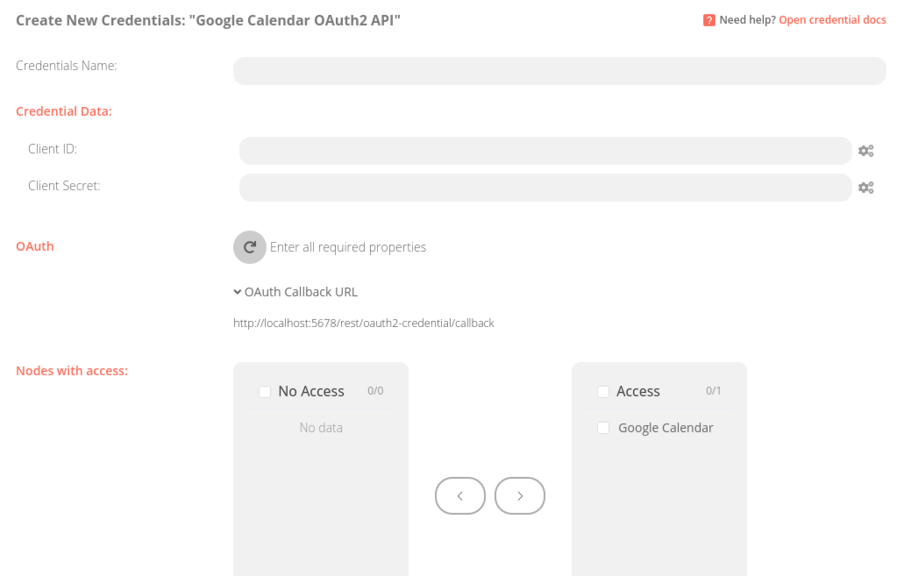Viewport: 904px width, 576px height.
Task: Click the "Credential Data:" section heading
Action: [64, 111]
